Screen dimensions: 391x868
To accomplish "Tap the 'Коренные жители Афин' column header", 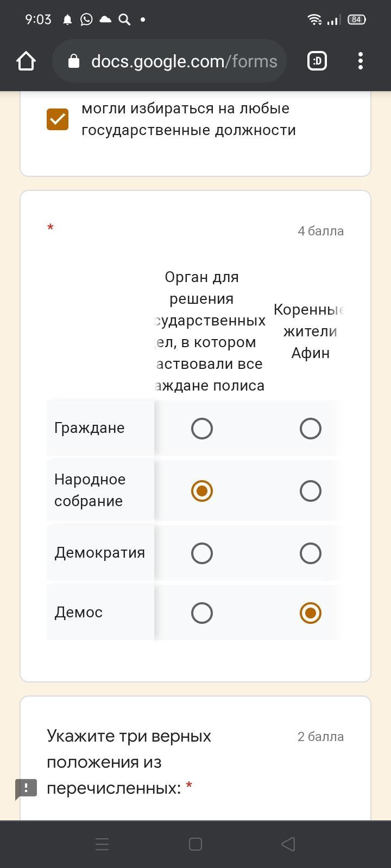I will (x=310, y=331).
